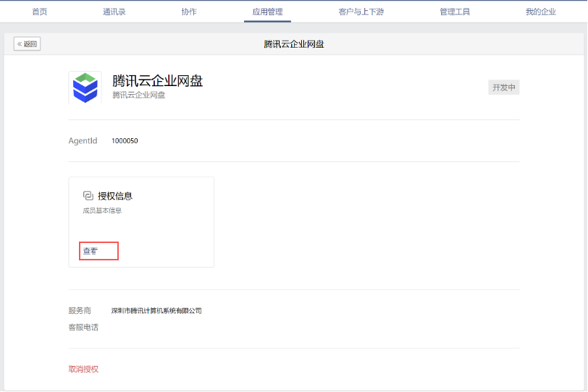The width and height of the screenshot is (588, 392).
Task: Click the 授权信息 card title
Action: pyautogui.click(x=115, y=196)
